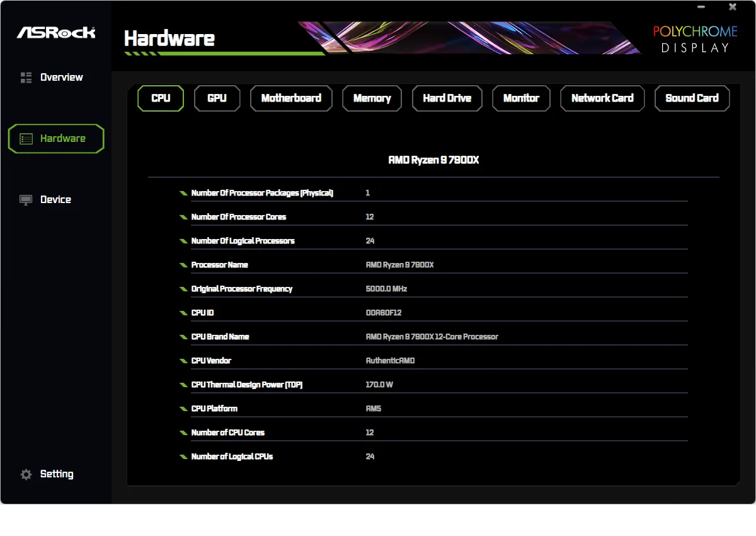Click green arrow beside Processor Name
Viewport: 756px width, 536px height.
pyautogui.click(x=183, y=265)
